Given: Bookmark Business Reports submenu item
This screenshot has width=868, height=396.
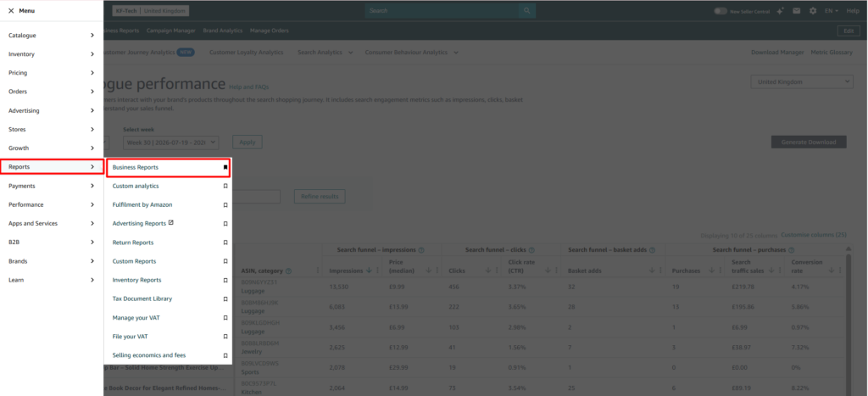Looking at the screenshot, I should (x=225, y=167).
